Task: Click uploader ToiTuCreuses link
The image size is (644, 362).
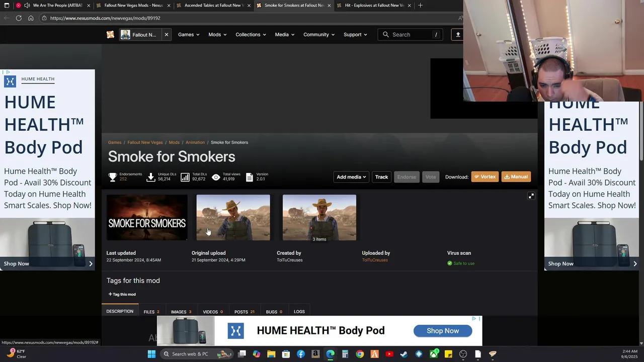Action: 375,260
